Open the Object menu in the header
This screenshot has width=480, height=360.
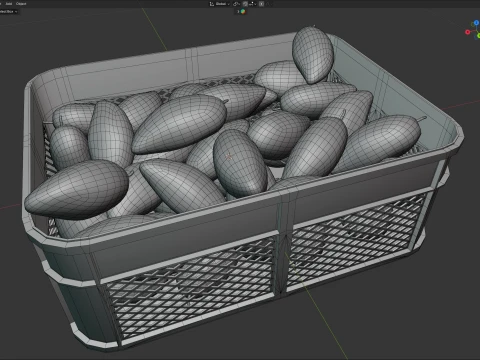coord(21,4)
